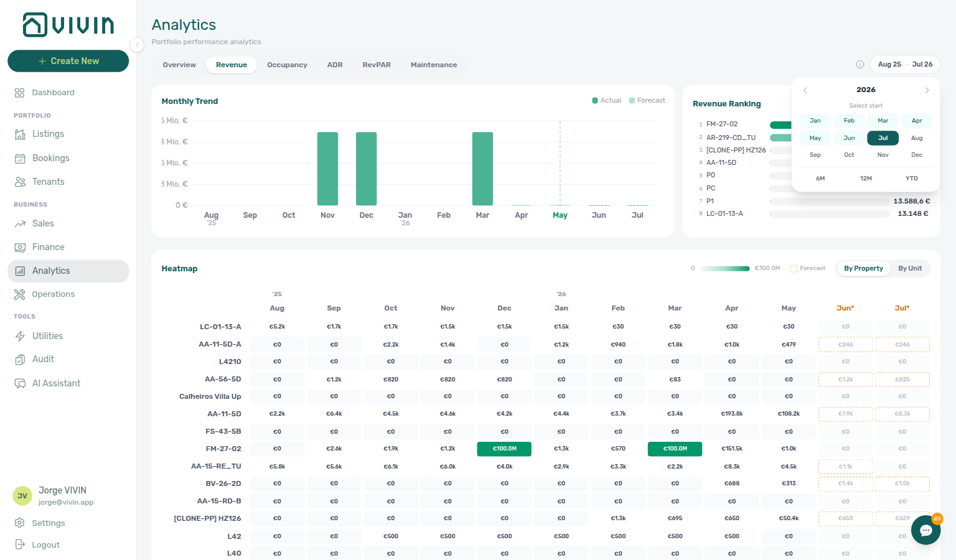
Task: Toggle Forecast series in chart legend
Action: pyautogui.click(x=647, y=100)
